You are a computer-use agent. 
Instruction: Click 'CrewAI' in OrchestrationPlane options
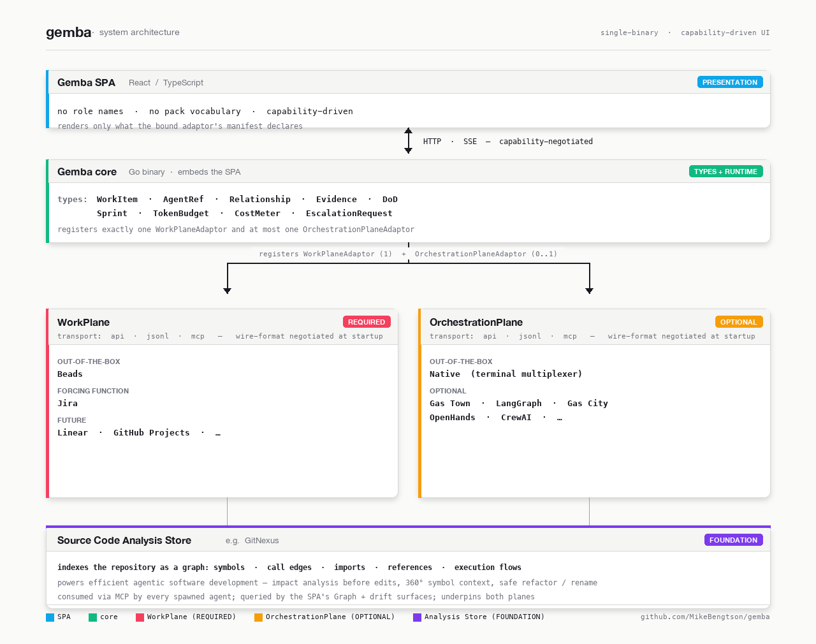(516, 417)
